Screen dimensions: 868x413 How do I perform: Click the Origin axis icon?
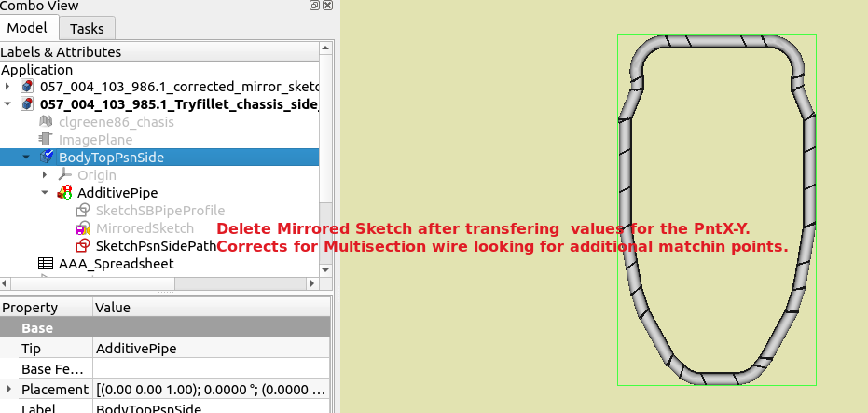click(x=65, y=175)
